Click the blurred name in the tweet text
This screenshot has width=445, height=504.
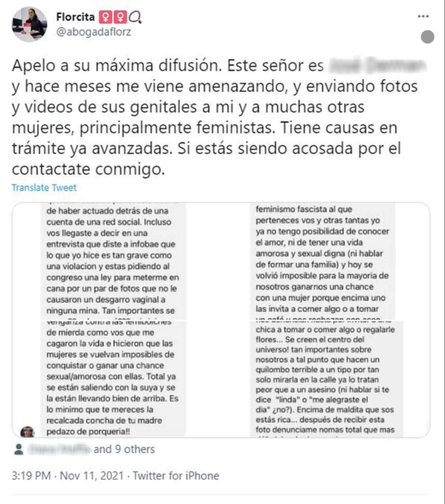[x=377, y=65]
